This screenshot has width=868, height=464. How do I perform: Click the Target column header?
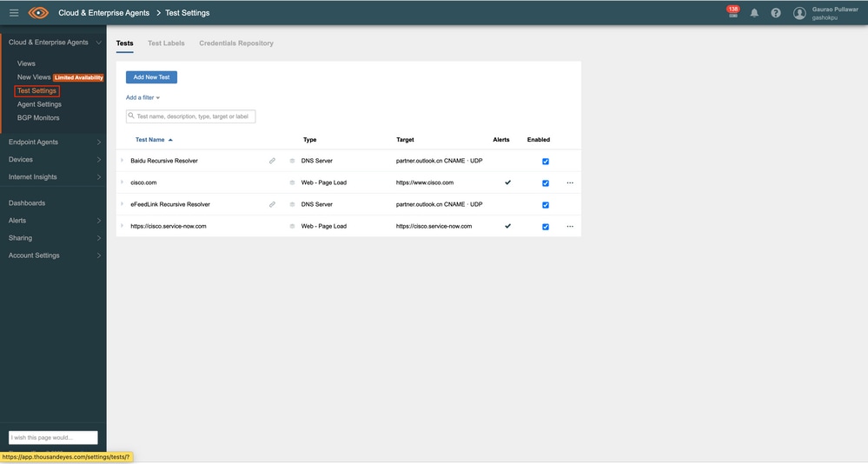click(405, 140)
